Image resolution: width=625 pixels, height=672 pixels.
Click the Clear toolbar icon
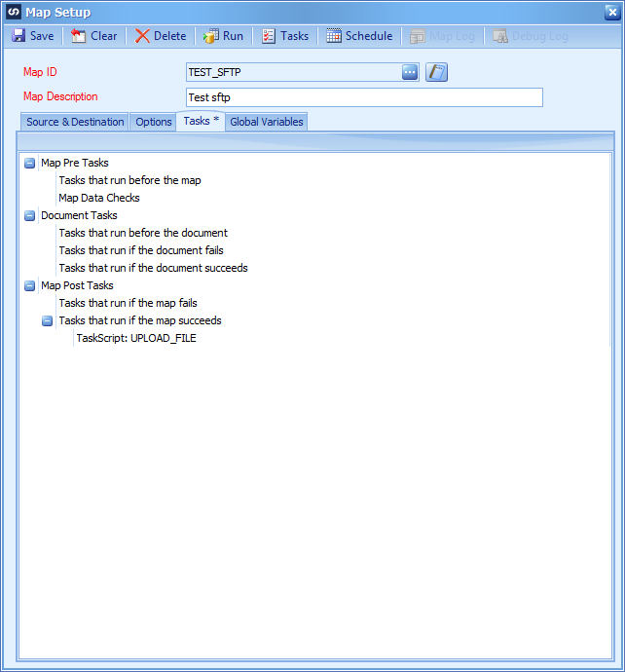(79, 36)
